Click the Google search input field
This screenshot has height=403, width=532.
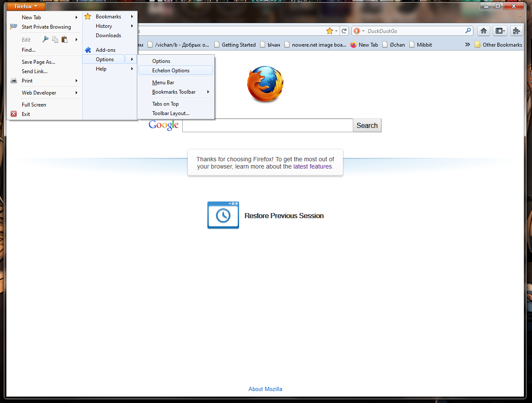pos(267,125)
